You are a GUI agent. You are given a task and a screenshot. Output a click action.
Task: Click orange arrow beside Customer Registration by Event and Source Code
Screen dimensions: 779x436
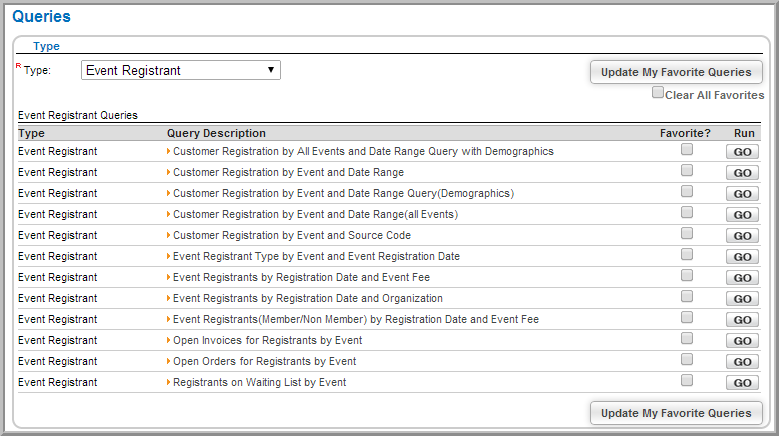169,235
